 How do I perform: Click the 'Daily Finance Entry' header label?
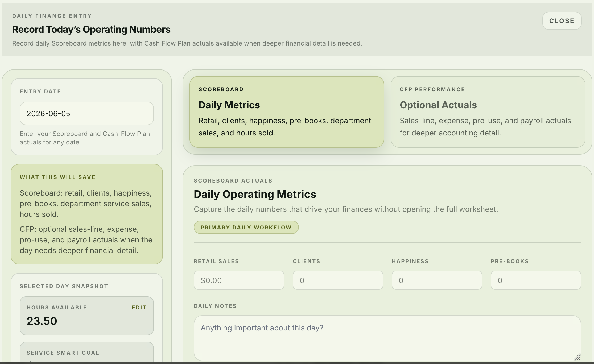[x=52, y=16]
